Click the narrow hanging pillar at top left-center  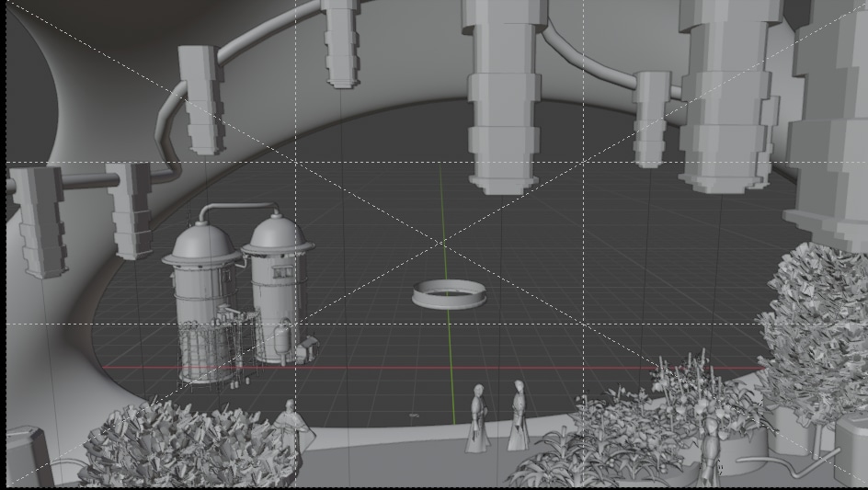click(341, 41)
